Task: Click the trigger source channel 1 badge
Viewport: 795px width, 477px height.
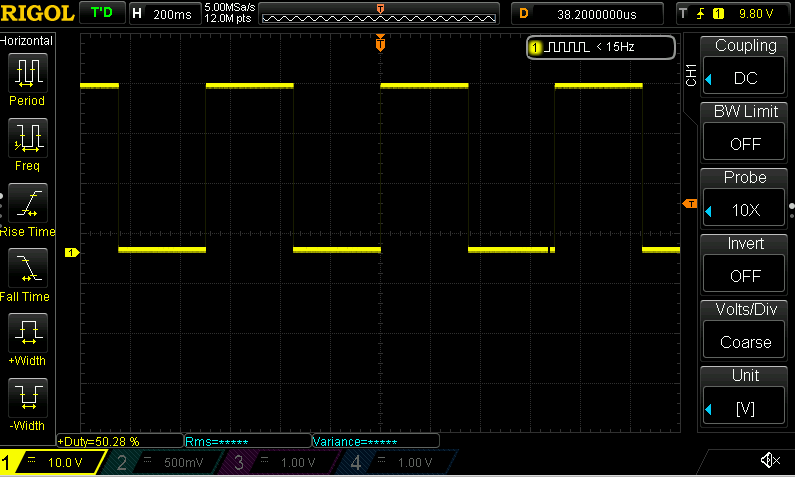Action: tap(718, 14)
